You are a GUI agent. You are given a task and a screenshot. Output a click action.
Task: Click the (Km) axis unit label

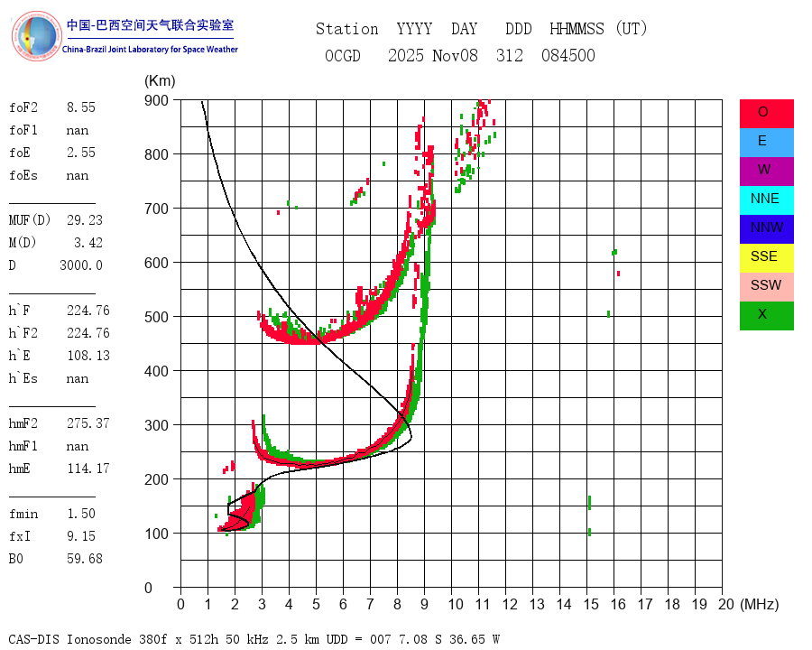160,81
